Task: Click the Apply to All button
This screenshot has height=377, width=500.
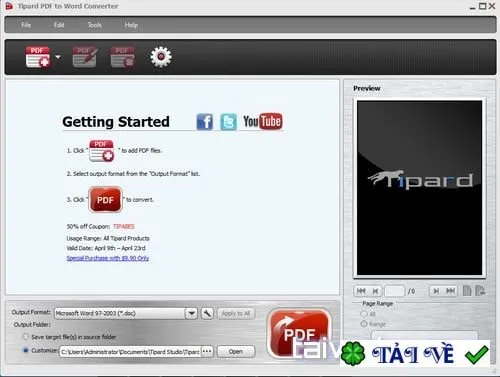Action: (x=236, y=313)
